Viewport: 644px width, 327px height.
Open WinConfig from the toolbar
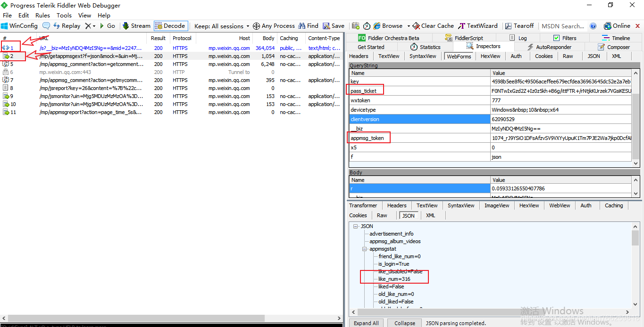19,26
